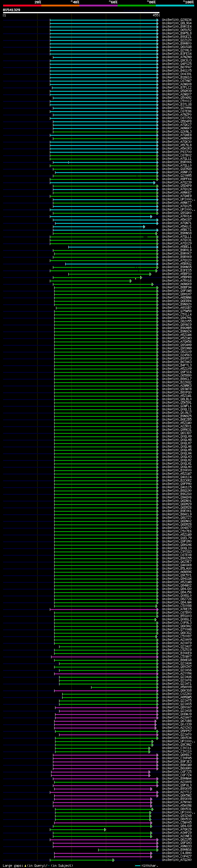Click the white query length bar
Image resolution: width=197 pixels, height=868 pixels.
[x=81, y=13]
